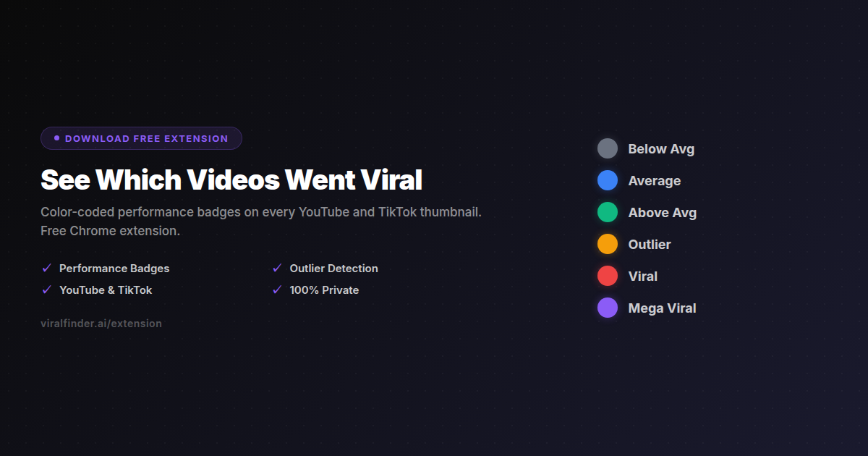Select the purple Mega Viral badge dot
868x456 pixels.
608,308
